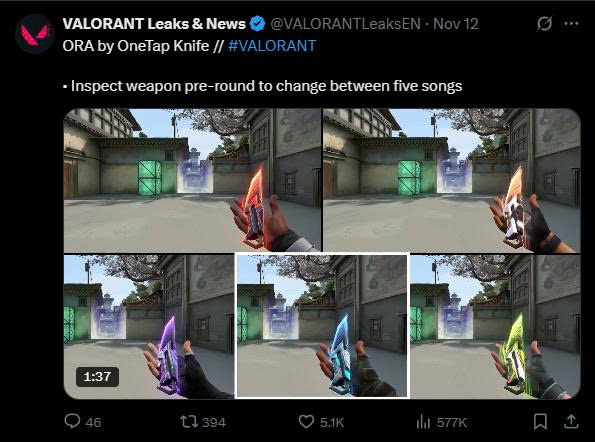This screenshot has width=595, height=442.
Task: Play the purple knife video thumbnail
Action: pos(149,326)
